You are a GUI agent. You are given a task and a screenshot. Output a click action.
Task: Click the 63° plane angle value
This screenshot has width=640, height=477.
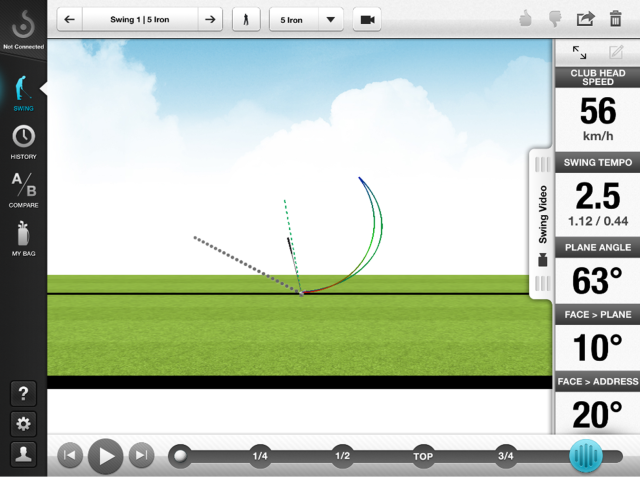597,281
